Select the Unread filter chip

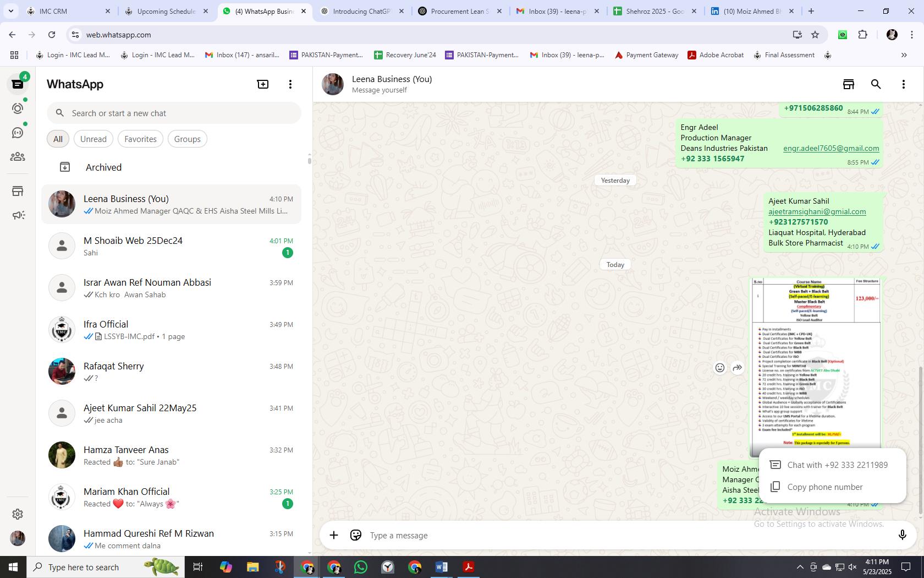tap(94, 139)
